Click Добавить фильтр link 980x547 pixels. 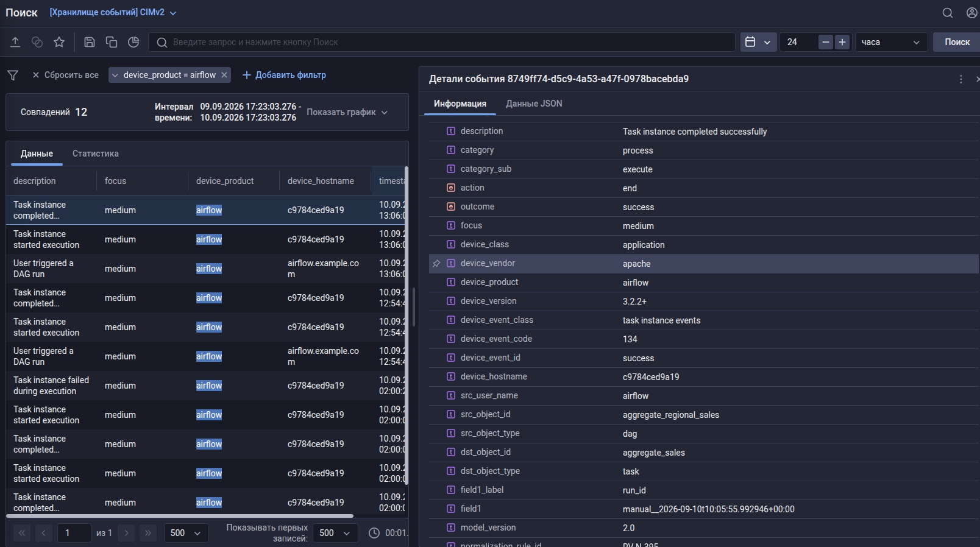point(284,75)
